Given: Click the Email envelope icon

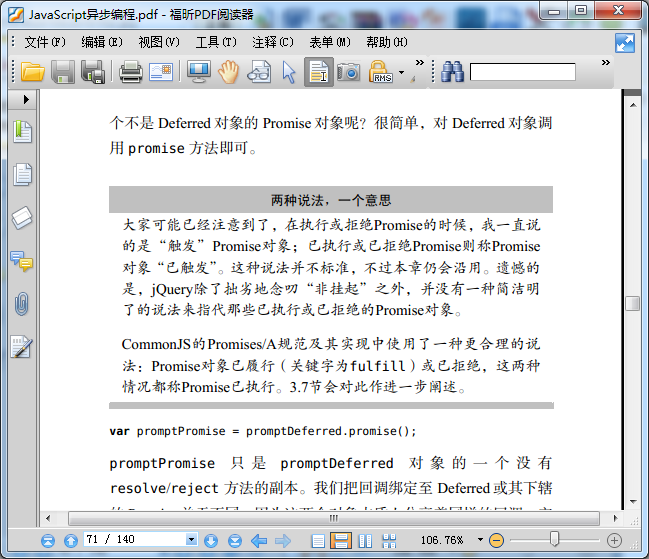Looking at the screenshot, I should click(161, 72).
